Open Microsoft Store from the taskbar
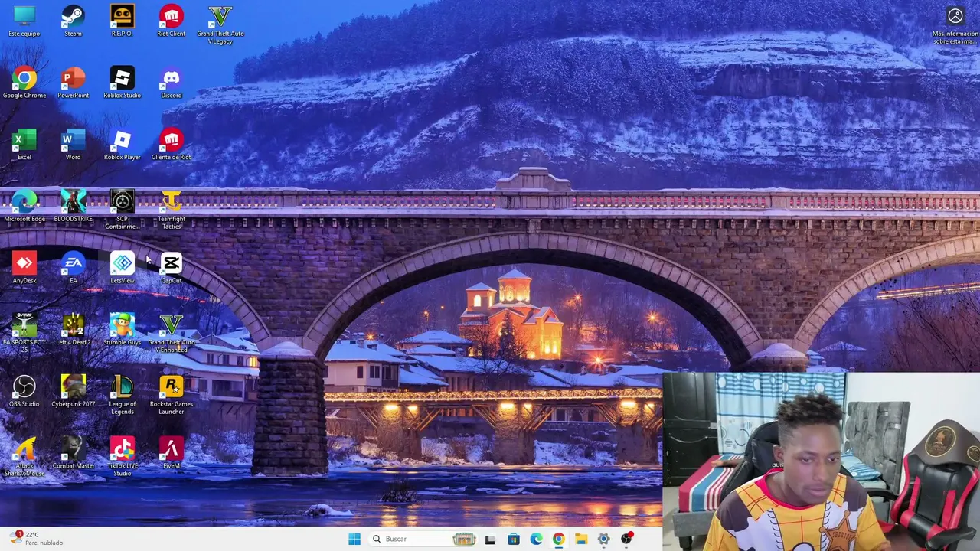The height and width of the screenshot is (551, 980). [513, 539]
